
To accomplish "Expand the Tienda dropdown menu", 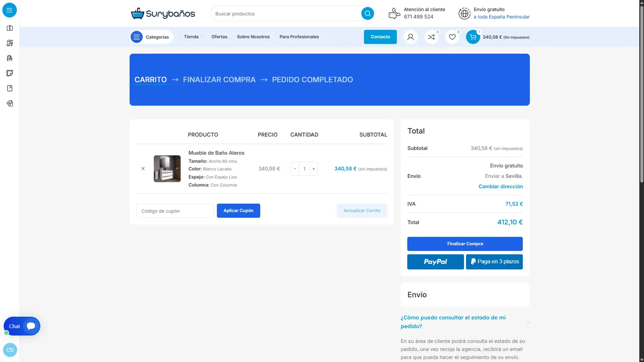I will 193,37.
